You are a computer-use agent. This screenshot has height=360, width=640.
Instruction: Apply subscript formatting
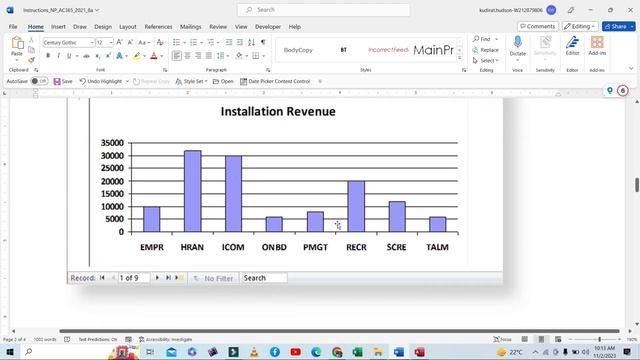coord(98,56)
